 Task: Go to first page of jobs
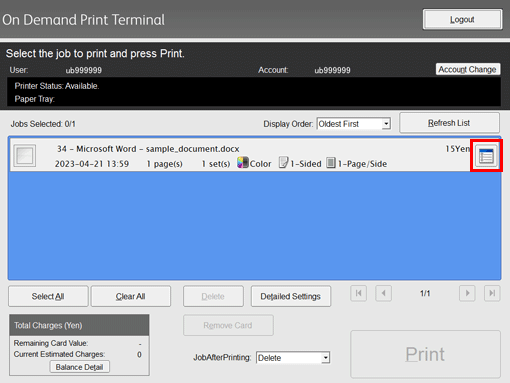(x=359, y=293)
